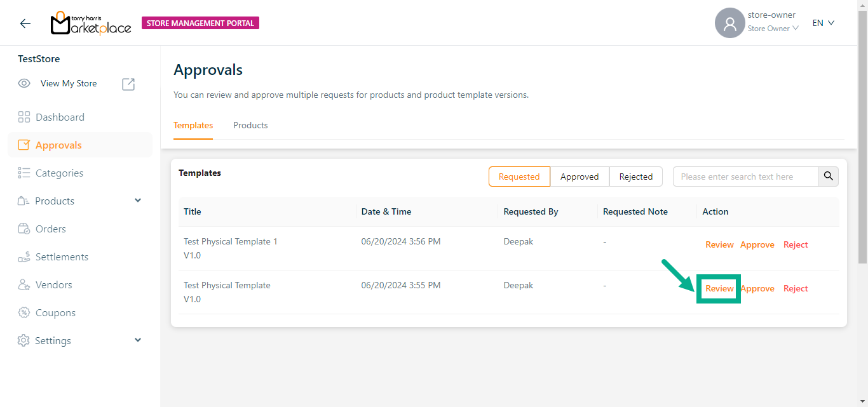Switch to the Products tab
This screenshot has width=868, height=407.
pos(250,125)
